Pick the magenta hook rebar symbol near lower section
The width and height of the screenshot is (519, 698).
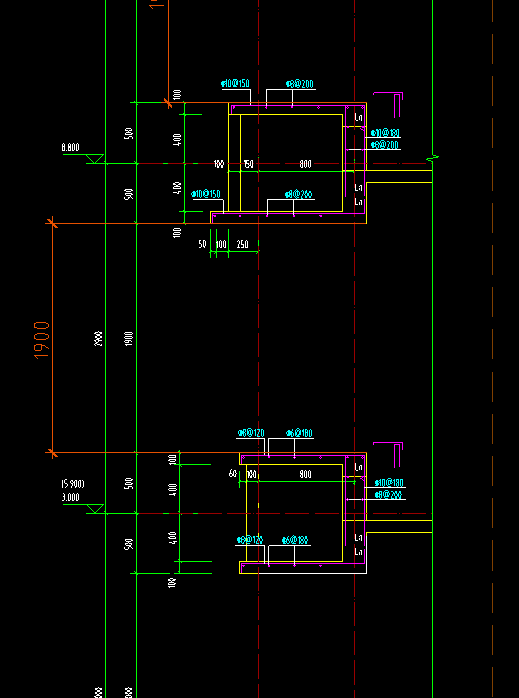[x=388, y=455]
